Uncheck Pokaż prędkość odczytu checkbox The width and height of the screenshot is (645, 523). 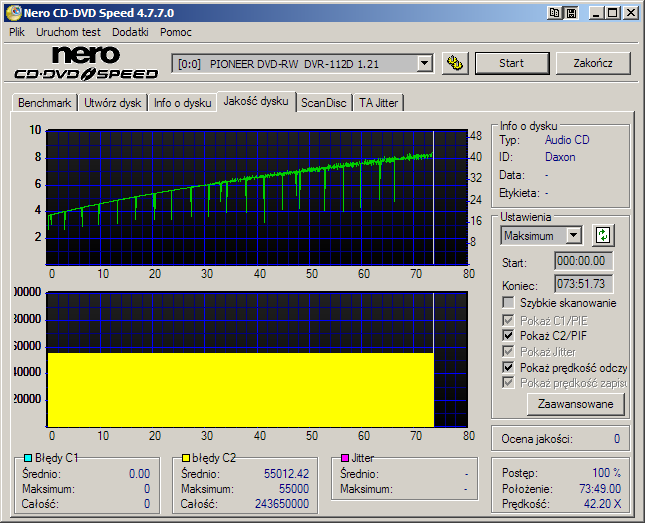(508, 367)
